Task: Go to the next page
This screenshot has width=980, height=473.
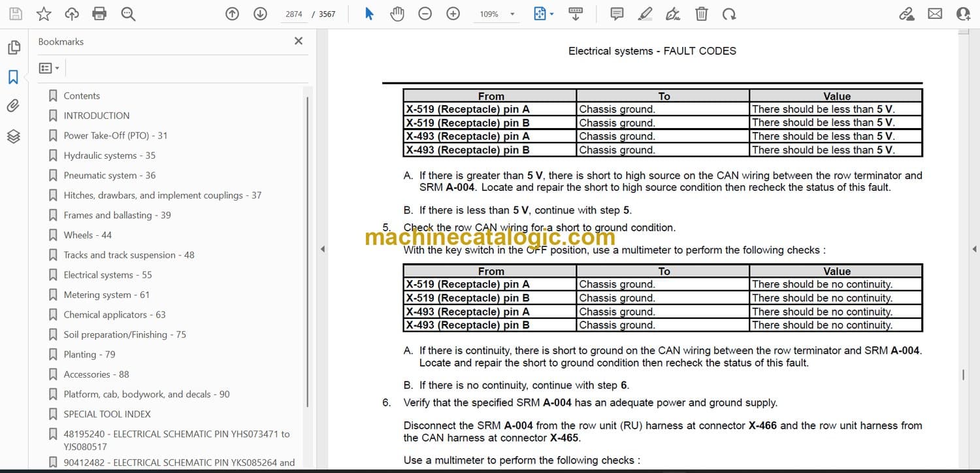Action: coord(260,14)
